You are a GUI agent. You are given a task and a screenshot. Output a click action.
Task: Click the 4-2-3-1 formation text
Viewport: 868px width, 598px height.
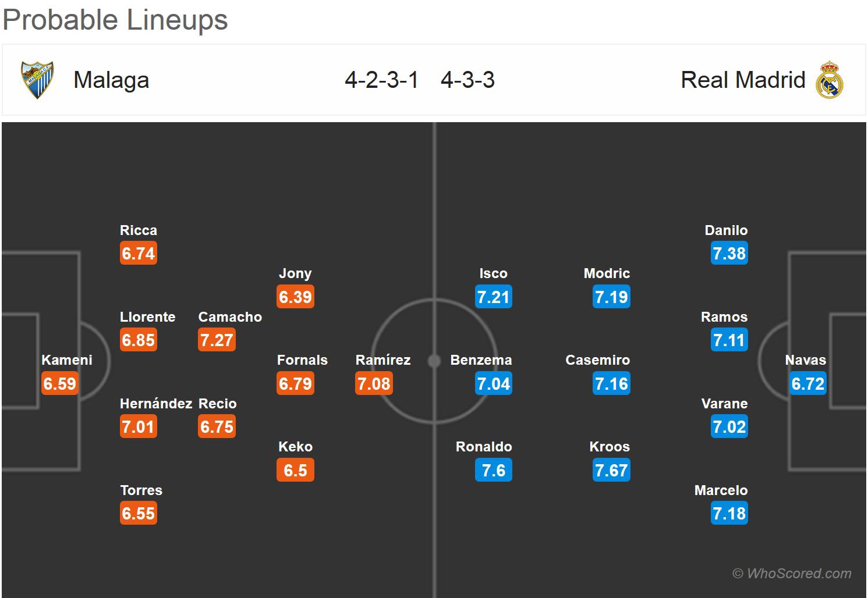(381, 80)
